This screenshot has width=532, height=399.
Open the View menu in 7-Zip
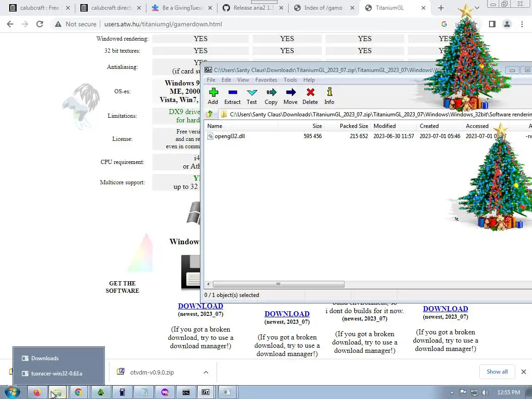pyautogui.click(x=243, y=80)
